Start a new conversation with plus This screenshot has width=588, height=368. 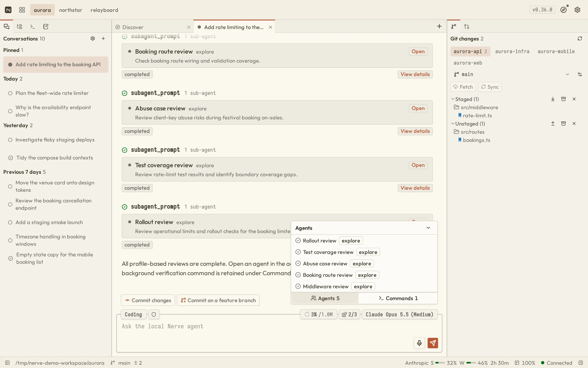(x=103, y=38)
